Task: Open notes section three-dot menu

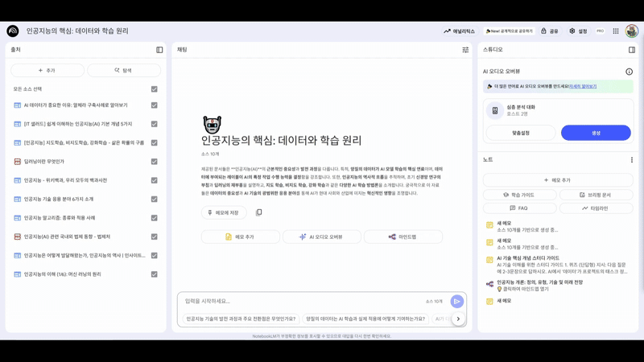Action: (x=632, y=159)
